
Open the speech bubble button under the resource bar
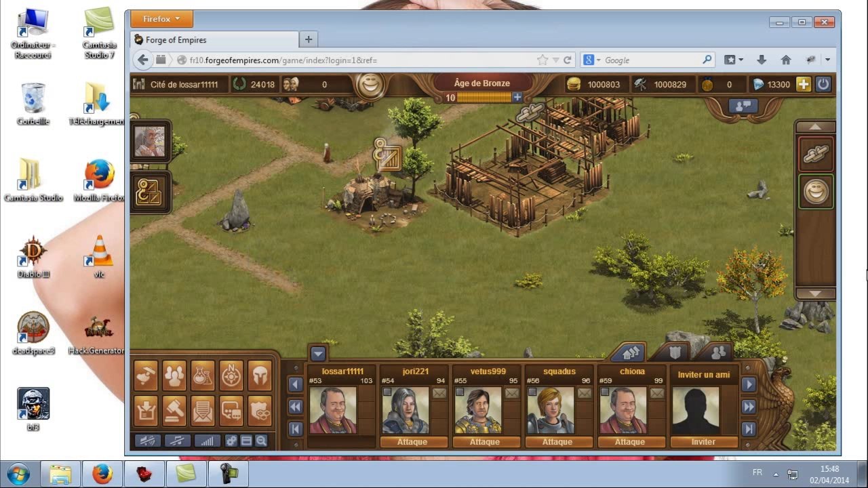(x=743, y=106)
